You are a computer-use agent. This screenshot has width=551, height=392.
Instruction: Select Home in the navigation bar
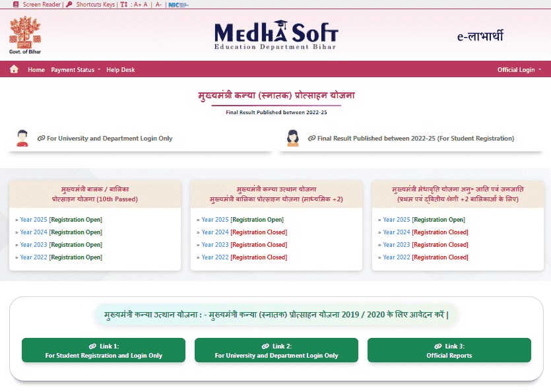pos(36,69)
